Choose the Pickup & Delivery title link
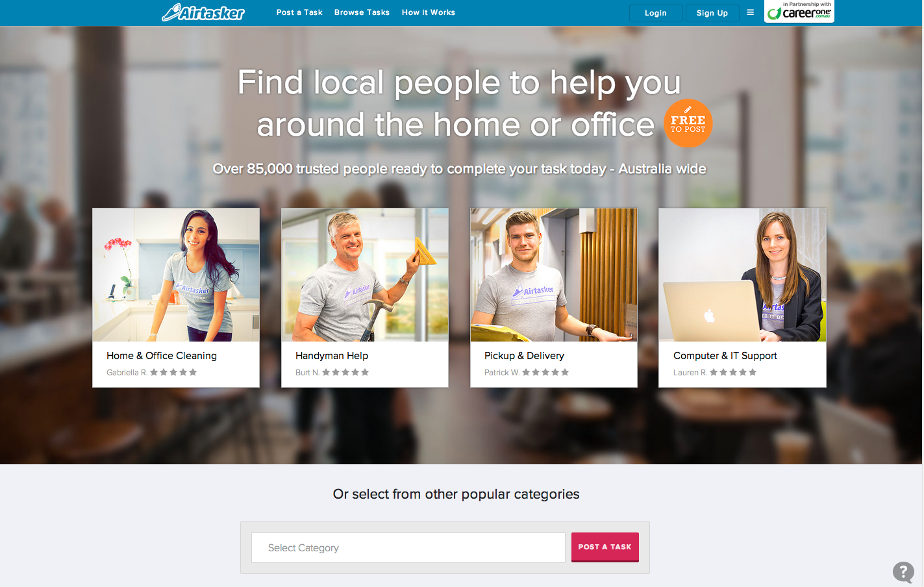 [x=524, y=356]
